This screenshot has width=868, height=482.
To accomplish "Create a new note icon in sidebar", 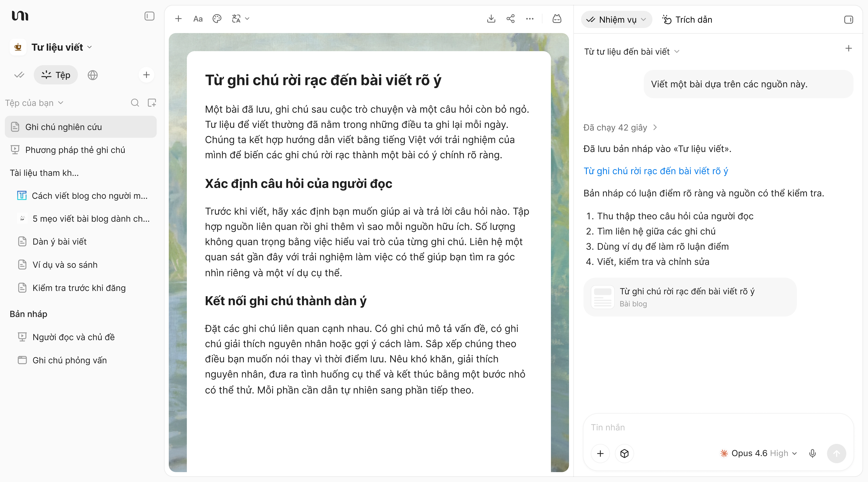I will pos(152,103).
